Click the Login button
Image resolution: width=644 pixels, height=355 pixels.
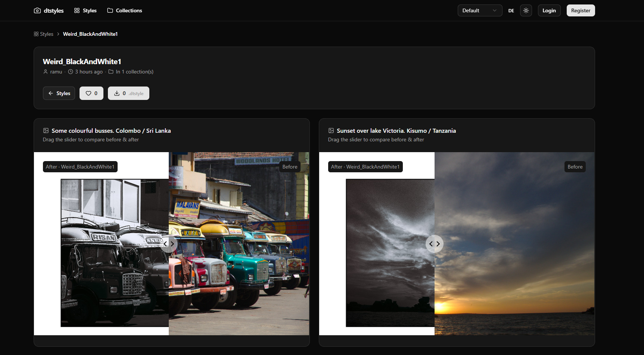549,10
